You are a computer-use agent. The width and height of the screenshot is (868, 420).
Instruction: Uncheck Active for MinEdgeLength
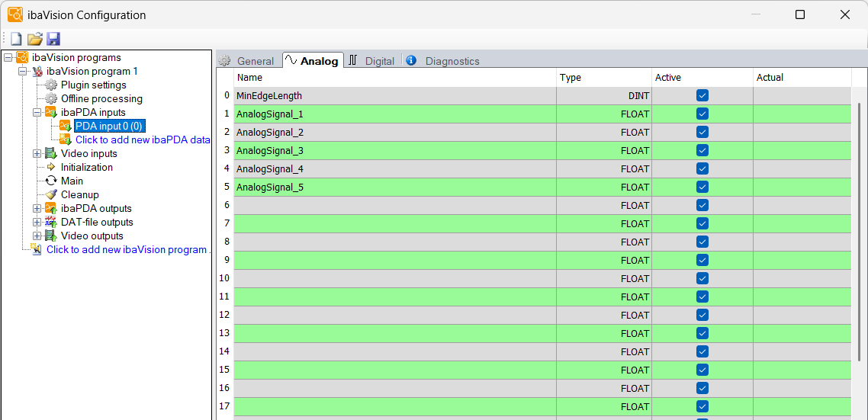click(x=702, y=96)
